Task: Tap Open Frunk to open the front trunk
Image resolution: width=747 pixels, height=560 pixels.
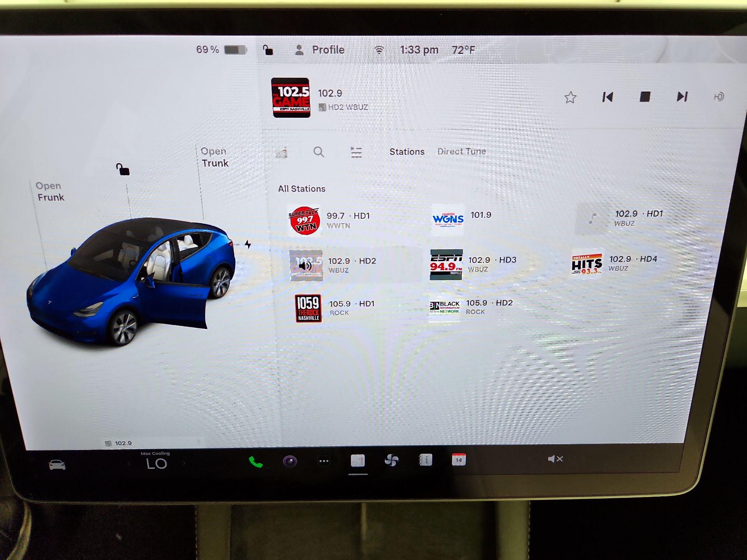Action: pos(50,191)
